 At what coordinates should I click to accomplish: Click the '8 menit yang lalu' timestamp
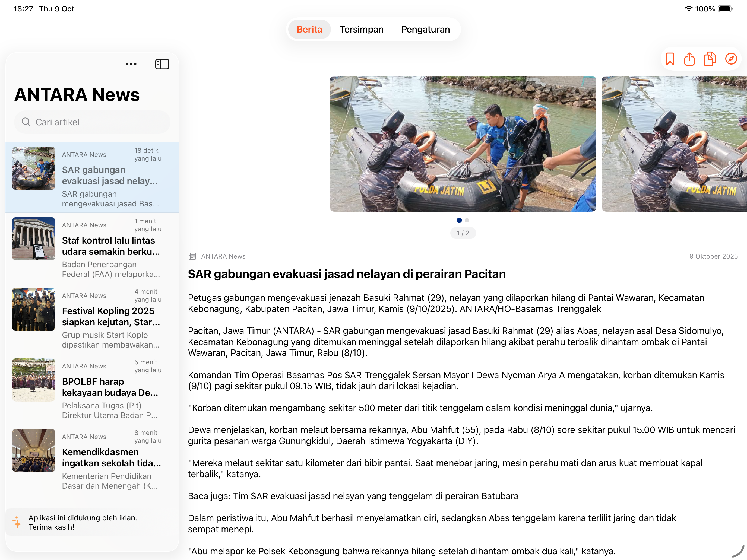pos(148,437)
